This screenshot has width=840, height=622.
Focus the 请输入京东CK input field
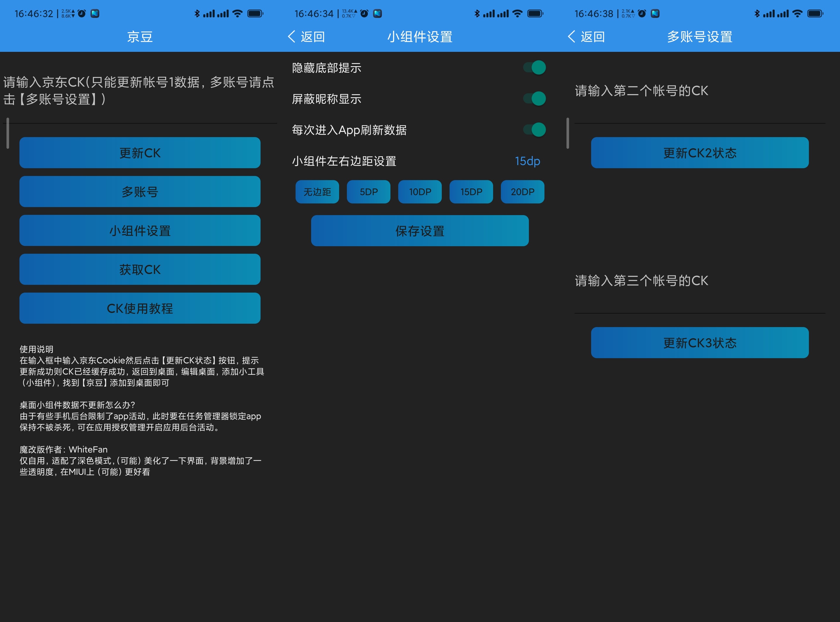click(x=140, y=91)
